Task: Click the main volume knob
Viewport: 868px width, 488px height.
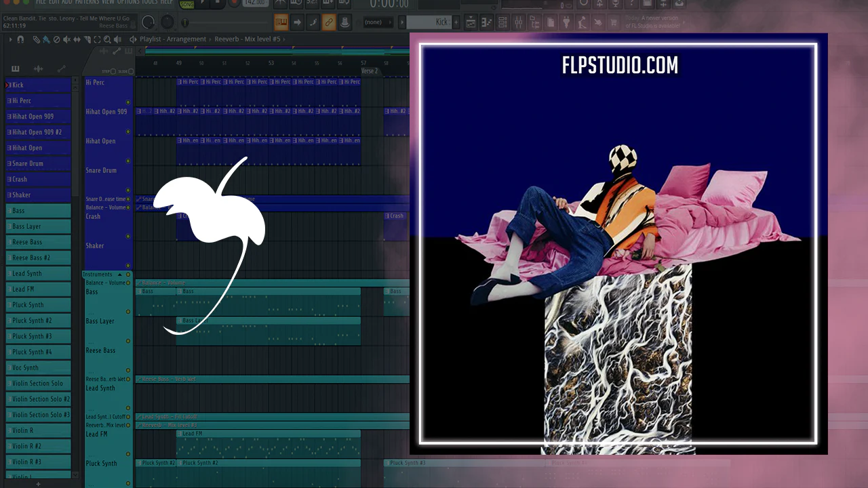Action: (x=148, y=22)
